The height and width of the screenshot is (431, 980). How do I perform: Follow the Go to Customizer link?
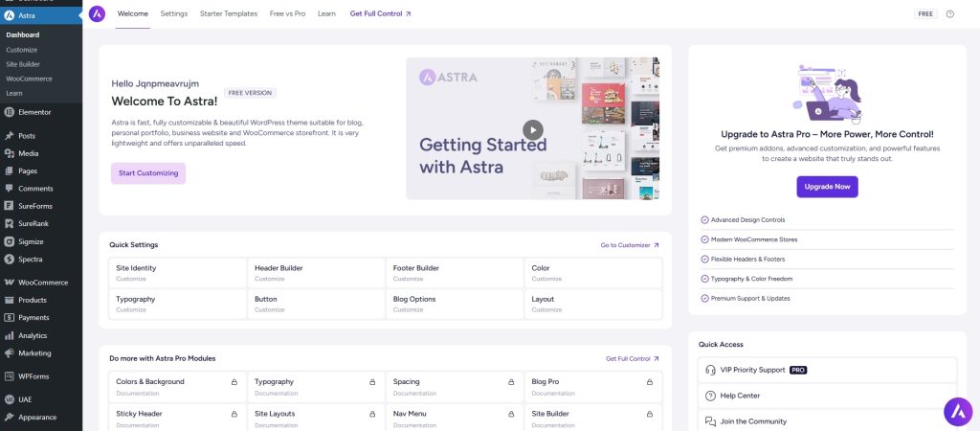(x=630, y=245)
